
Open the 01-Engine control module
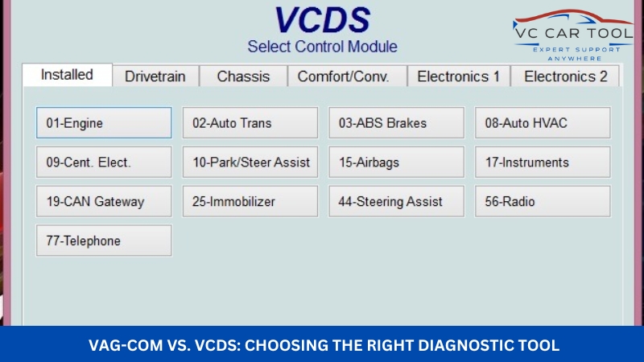tap(104, 123)
